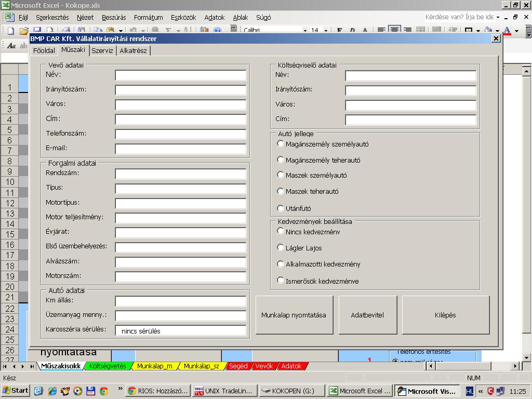This screenshot has width=532, height=399.
Task: Expand the help question box dropdown
Action: click(x=498, y=17)
